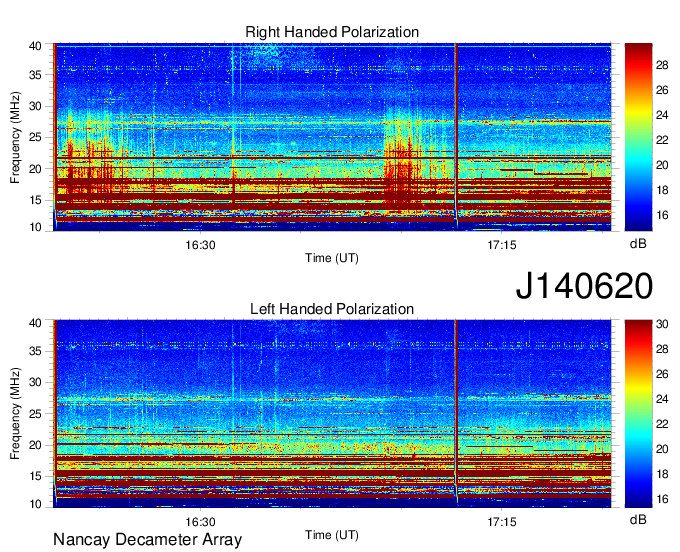Viewport: 680px width, 552px height.
Task: Click the right-handed polarization color scale bar
Action: click(638, 137)
